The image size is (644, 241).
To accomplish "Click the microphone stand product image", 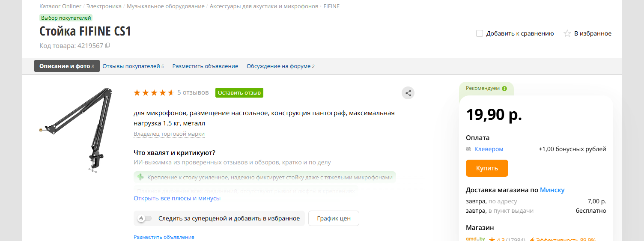I will point(76,130).
